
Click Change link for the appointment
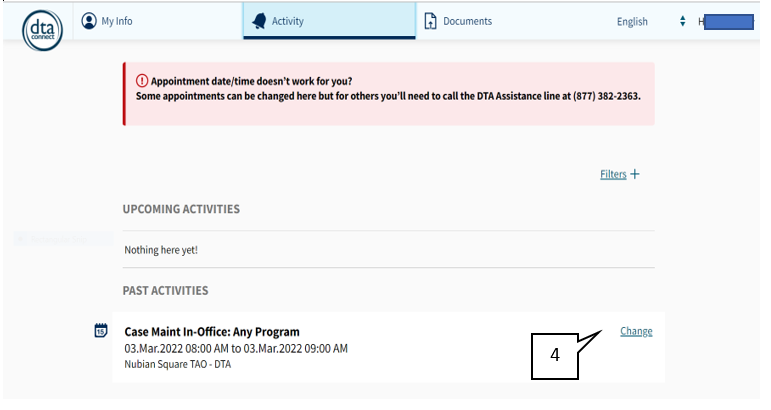(636, 331)
